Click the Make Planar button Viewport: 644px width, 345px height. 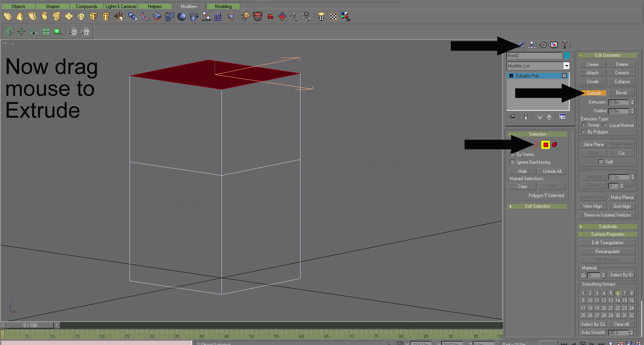pyautogui.click(x=622, y=197)
